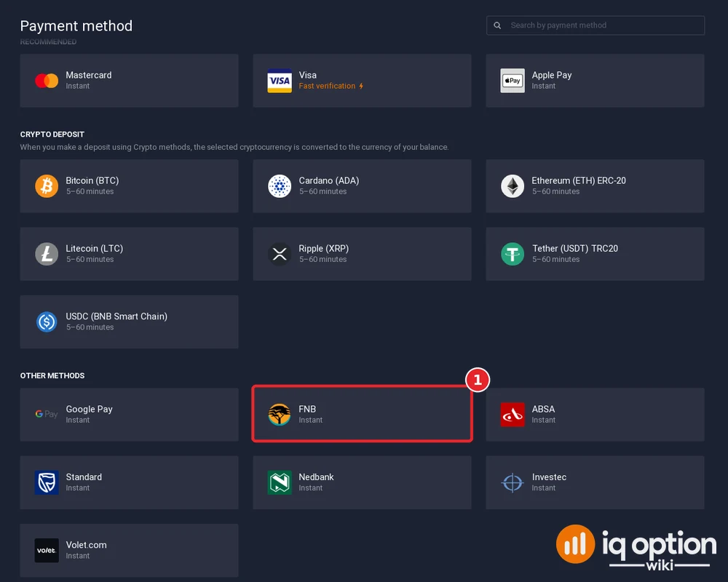Viewport: 728px width, 582px height.
Task: Click the 'RECOMMENDED' section label
Action: 48,41
